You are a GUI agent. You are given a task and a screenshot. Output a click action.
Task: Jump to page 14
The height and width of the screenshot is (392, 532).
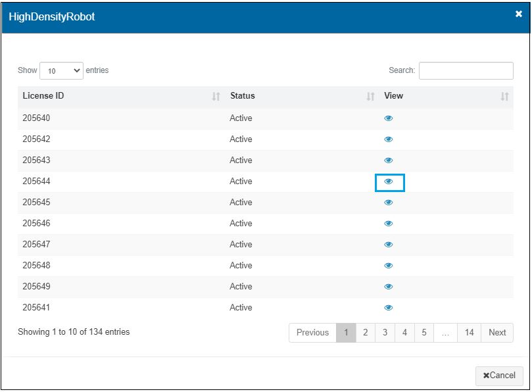470,332
